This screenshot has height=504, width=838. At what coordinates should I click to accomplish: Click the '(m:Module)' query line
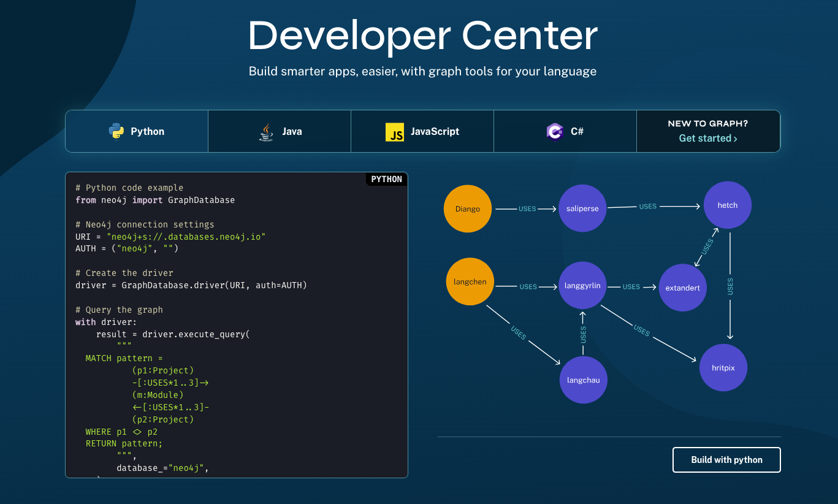158,395
